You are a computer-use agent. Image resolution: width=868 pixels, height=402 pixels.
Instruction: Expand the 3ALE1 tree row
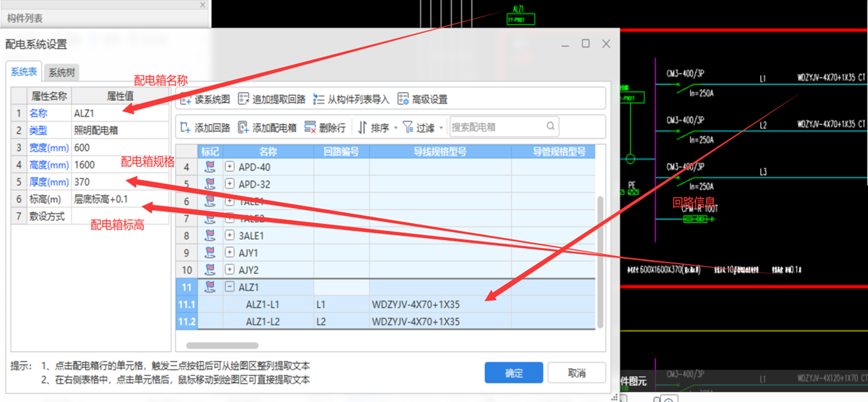(x=230, y=236)
